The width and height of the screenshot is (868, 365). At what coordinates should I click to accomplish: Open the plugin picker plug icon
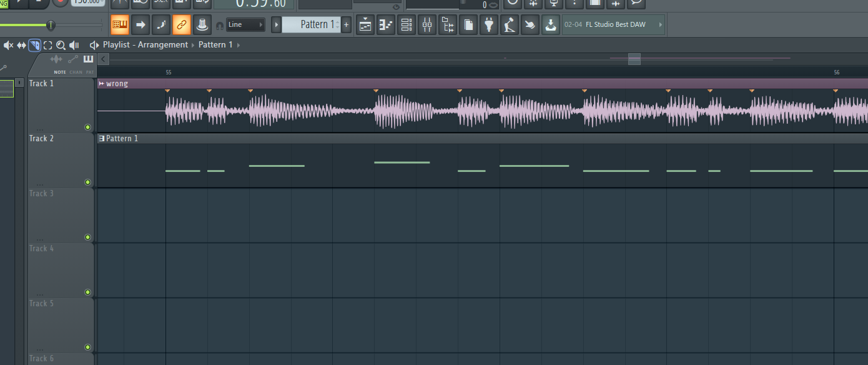click(x=489, y=25)
